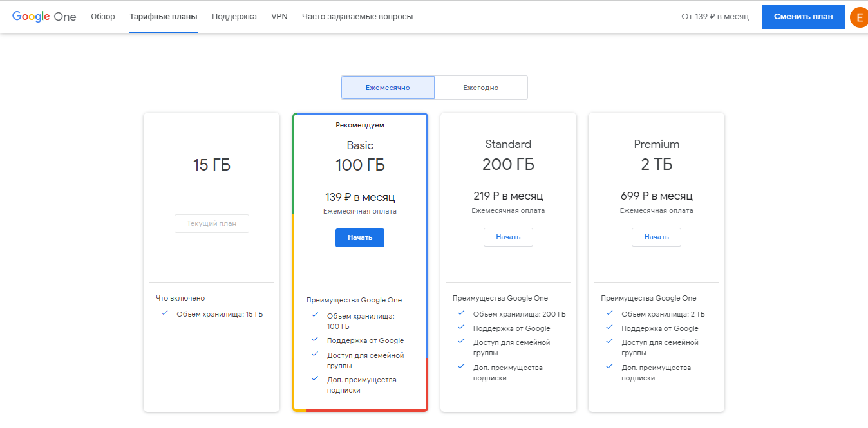The width and height of the screenshot is (868, 428).
Task: Click Standard plan's Доп. преимущества подписки checkmark
Action: coord(461,366)
